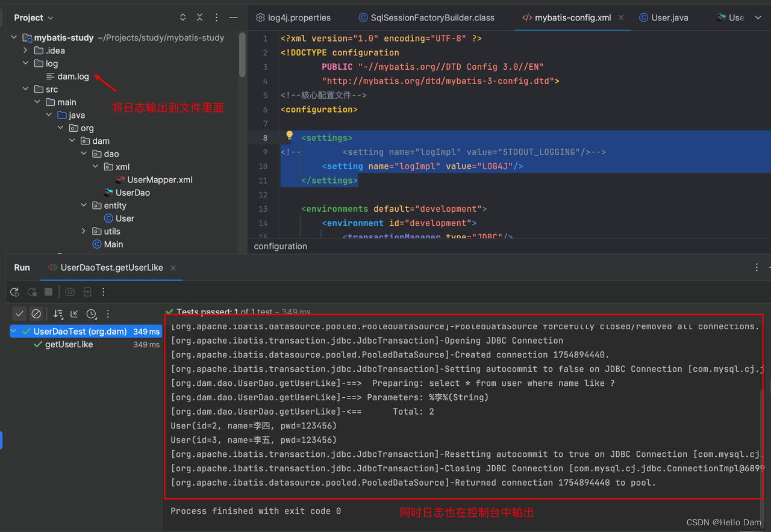This screenshot has height=532, width=771.
Task: Open the test sort options
Action: 58,314
